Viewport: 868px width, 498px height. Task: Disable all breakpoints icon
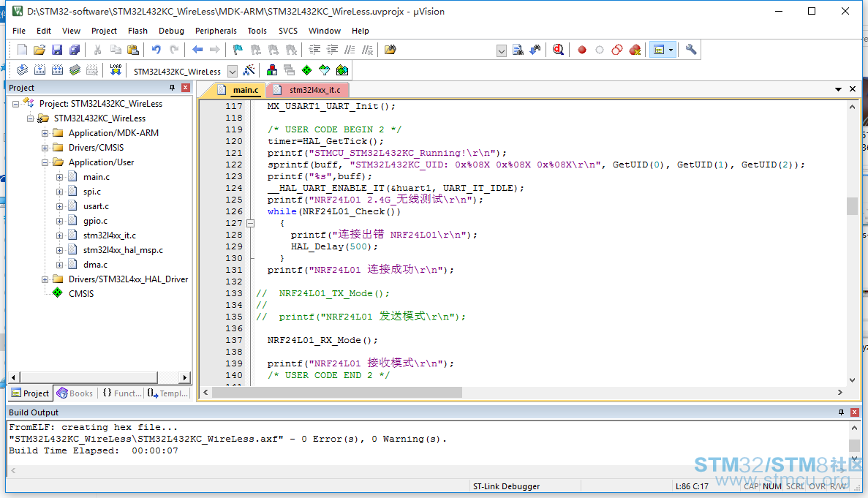[x=617, y=50]
